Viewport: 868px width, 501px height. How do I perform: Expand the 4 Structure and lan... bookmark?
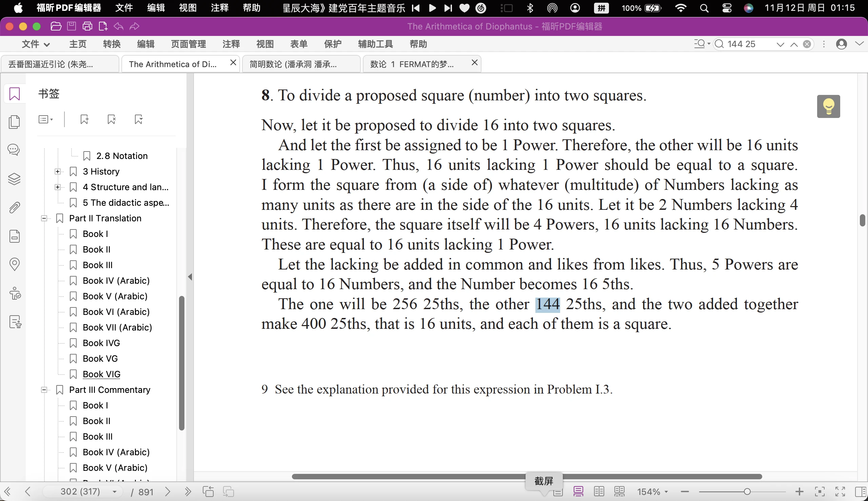pos(58,187)
